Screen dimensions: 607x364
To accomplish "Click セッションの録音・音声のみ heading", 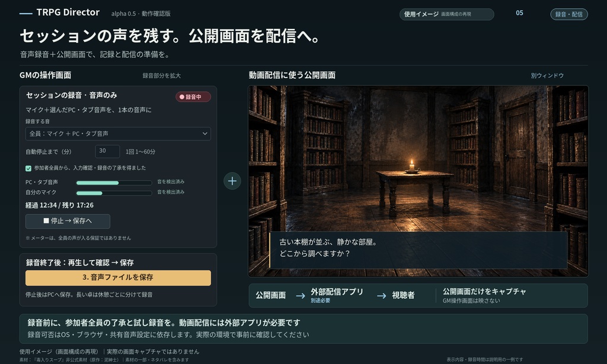I will pyautogui.click(x=71, y=95).
